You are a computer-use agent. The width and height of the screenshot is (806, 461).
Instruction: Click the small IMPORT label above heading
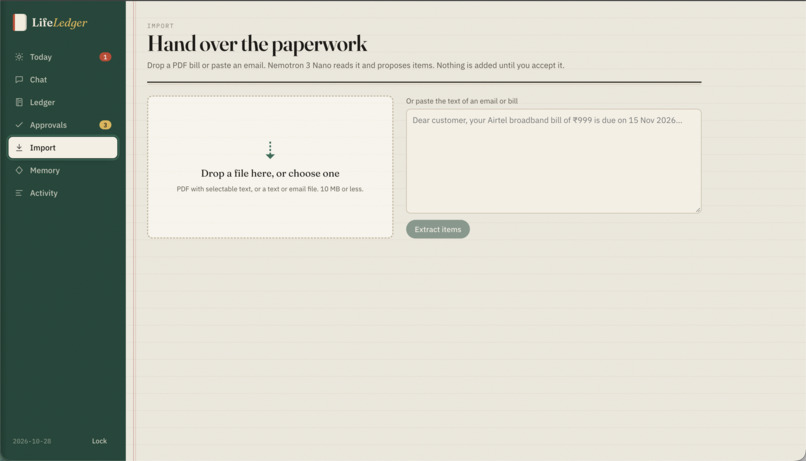tap(160, 26)
